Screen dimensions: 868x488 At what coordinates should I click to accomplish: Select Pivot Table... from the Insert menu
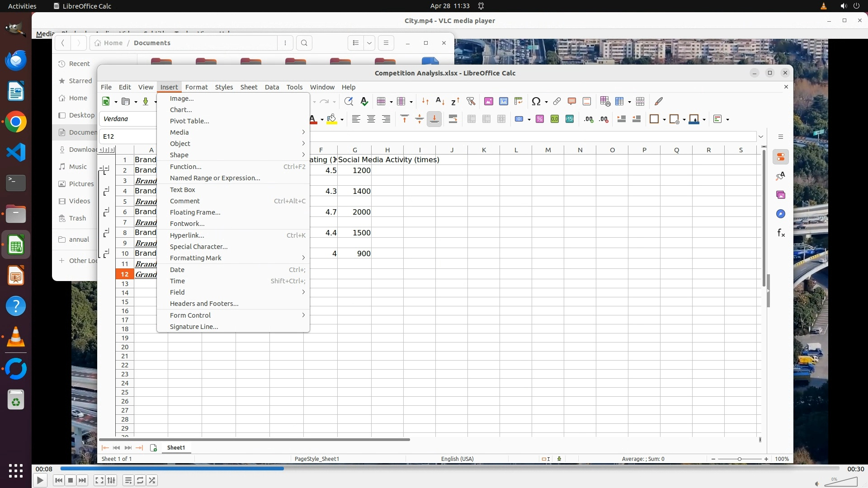pos(189,121)
